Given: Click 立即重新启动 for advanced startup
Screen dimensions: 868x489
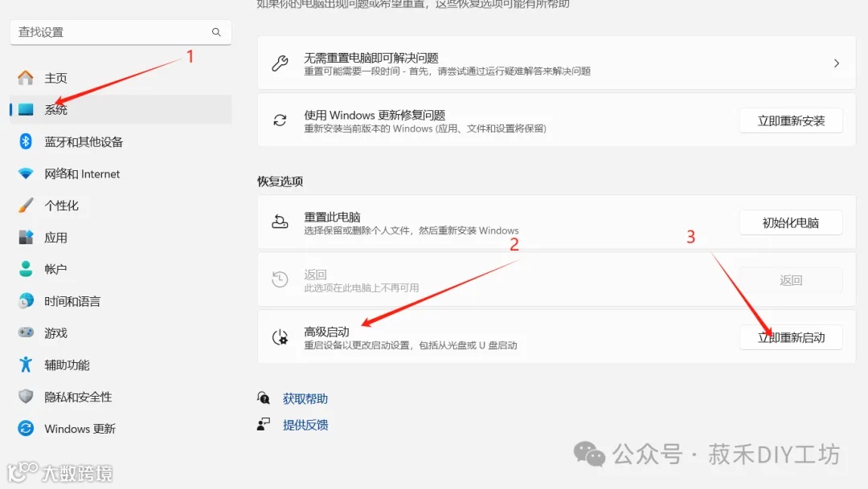Looking at the screenshot, I should pyautogui.click(x=791, y=337).
